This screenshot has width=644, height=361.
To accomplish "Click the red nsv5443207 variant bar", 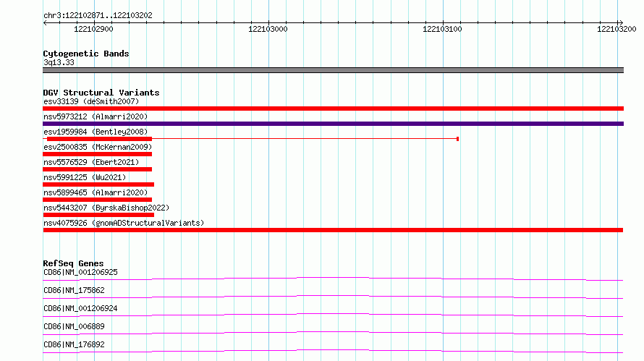I will pyautogui.click(x=98, y=215).
